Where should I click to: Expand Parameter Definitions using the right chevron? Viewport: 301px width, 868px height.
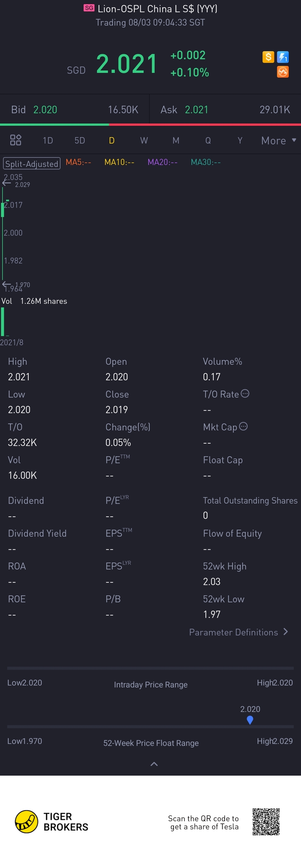(286, 632)
